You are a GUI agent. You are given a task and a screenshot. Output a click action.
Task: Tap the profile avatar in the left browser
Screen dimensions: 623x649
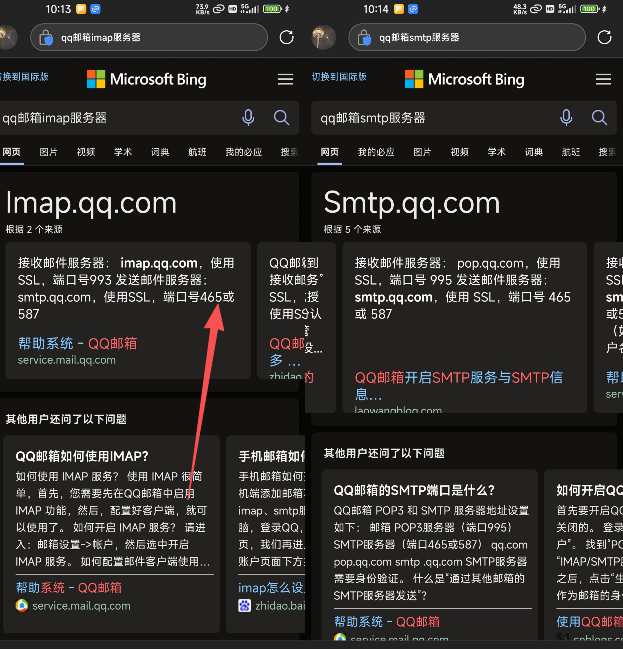[7, 37]
